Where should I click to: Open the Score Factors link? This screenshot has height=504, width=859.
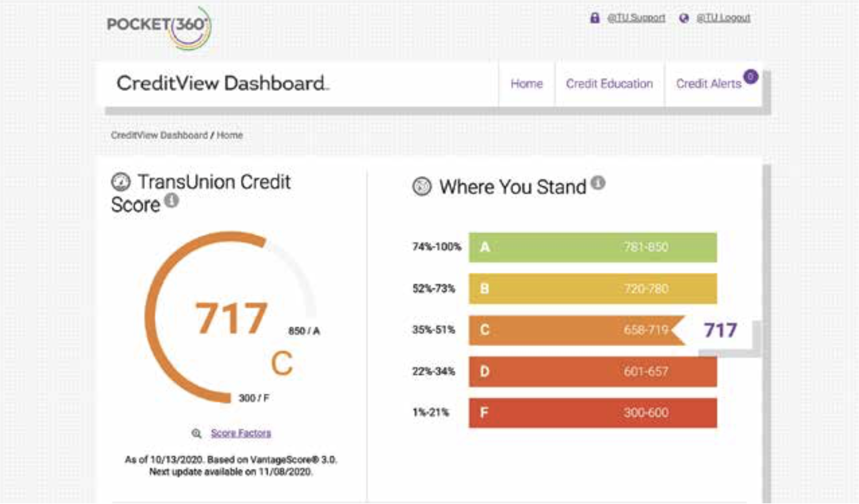[241, 433]
